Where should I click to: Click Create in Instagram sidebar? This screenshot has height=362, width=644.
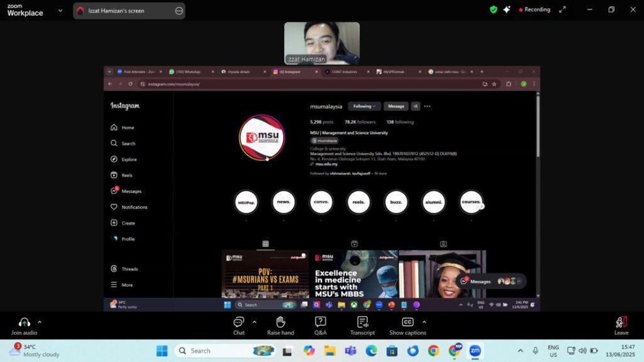pos(123,223)
